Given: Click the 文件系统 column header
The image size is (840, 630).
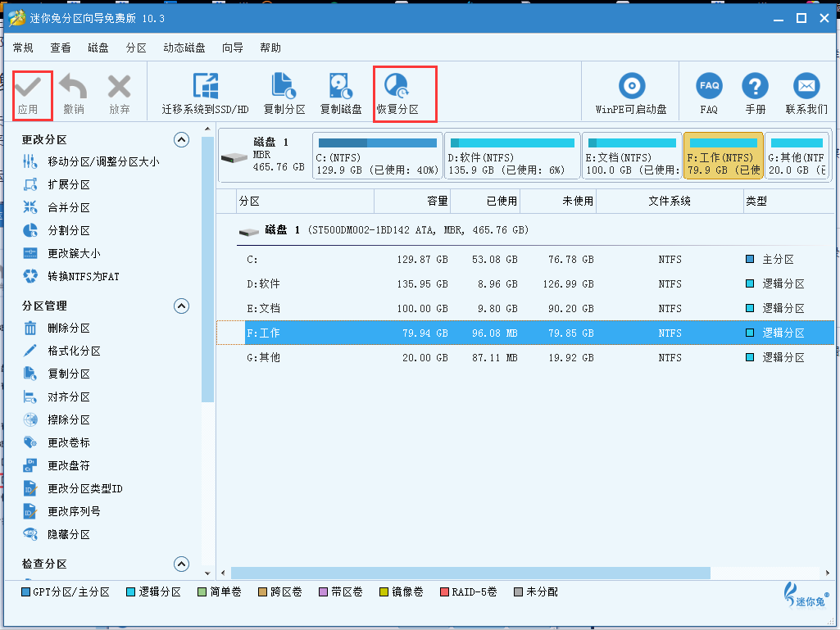Looking at the screenshot, I should click(670, 201).
